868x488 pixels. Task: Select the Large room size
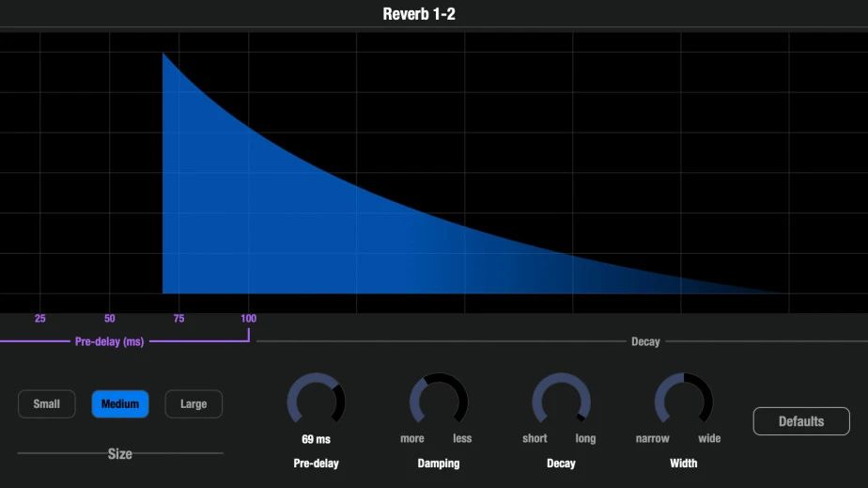[194, 403]
